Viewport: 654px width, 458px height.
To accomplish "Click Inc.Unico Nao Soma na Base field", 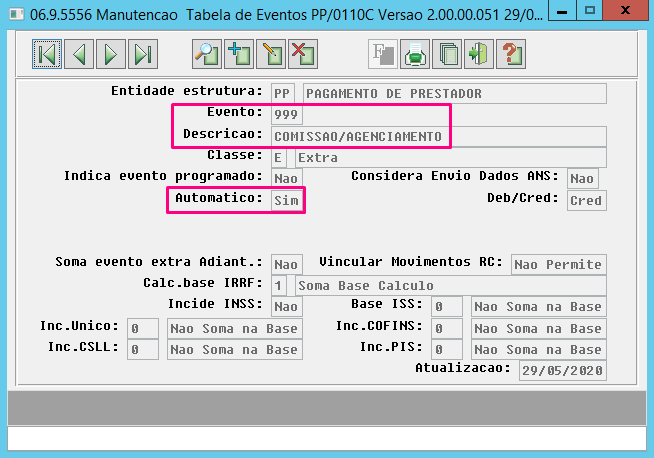I will [235, 329].
